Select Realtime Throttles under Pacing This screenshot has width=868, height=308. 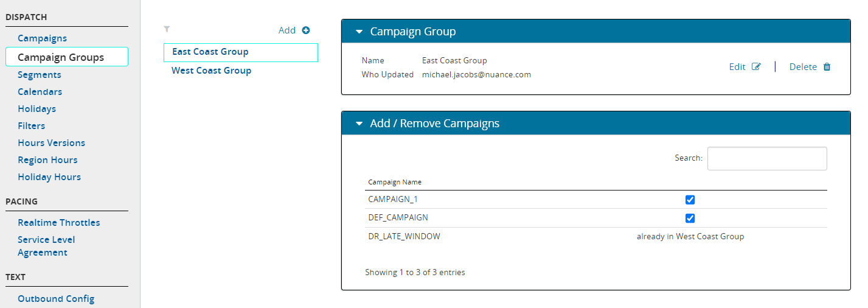pos(59,223)
